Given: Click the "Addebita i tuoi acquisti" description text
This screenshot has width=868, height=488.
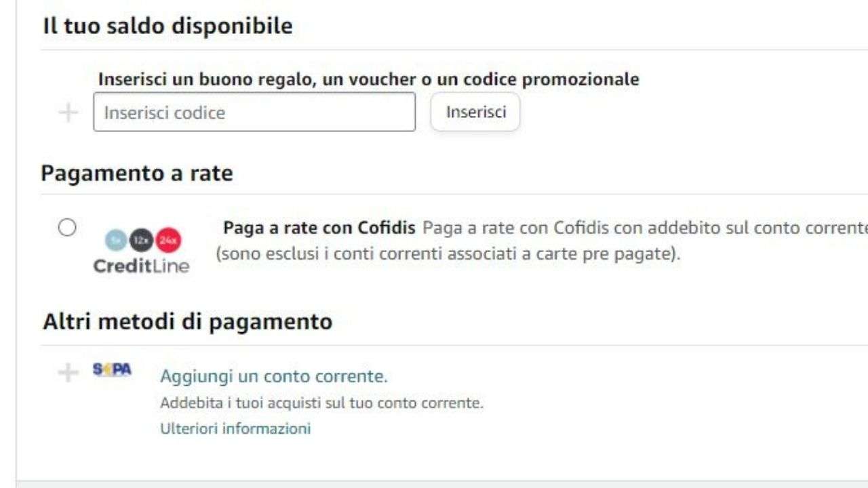Looking at the screenshot, I should (x=321, y=403).
